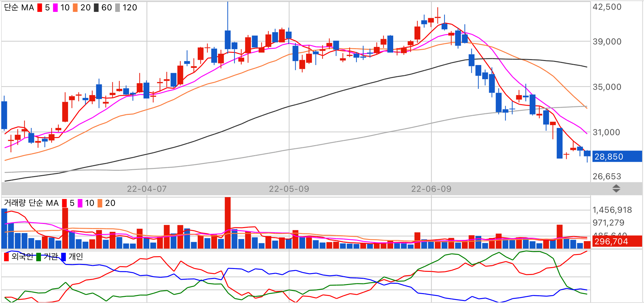Viewport: 644px width, 305px height.
Task: Click the 35,000 price axis label
Action: click(607, 87)
